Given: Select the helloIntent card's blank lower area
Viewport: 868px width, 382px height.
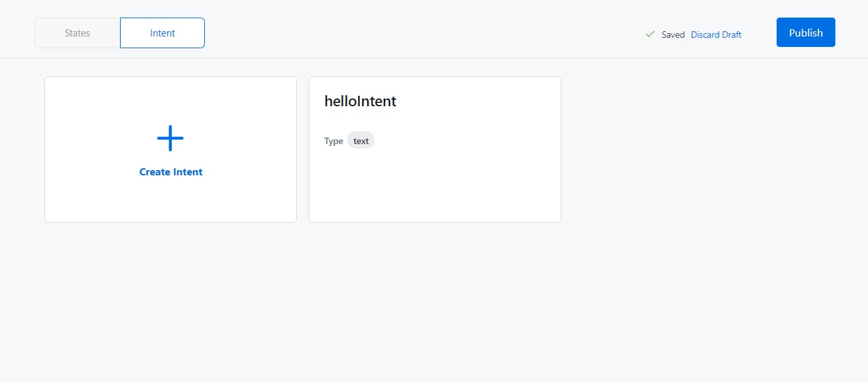Looking at the screenshot, I should point(435,188).
